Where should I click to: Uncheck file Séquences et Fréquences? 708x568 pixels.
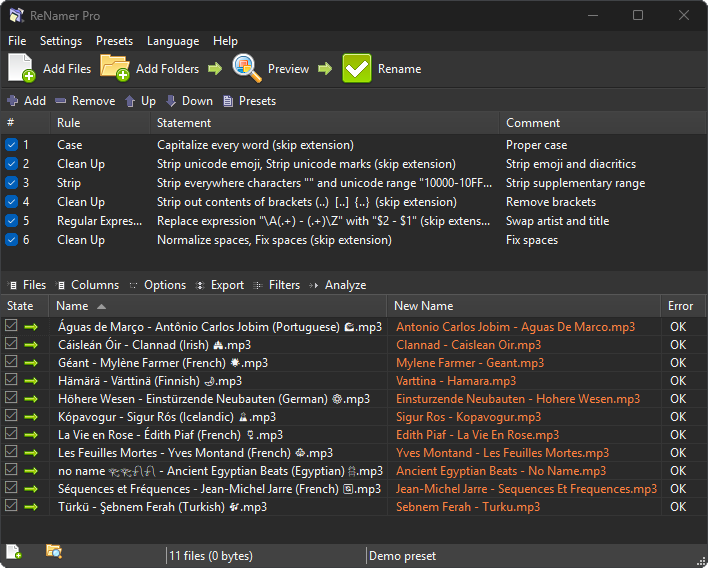[x=11, y=488]
